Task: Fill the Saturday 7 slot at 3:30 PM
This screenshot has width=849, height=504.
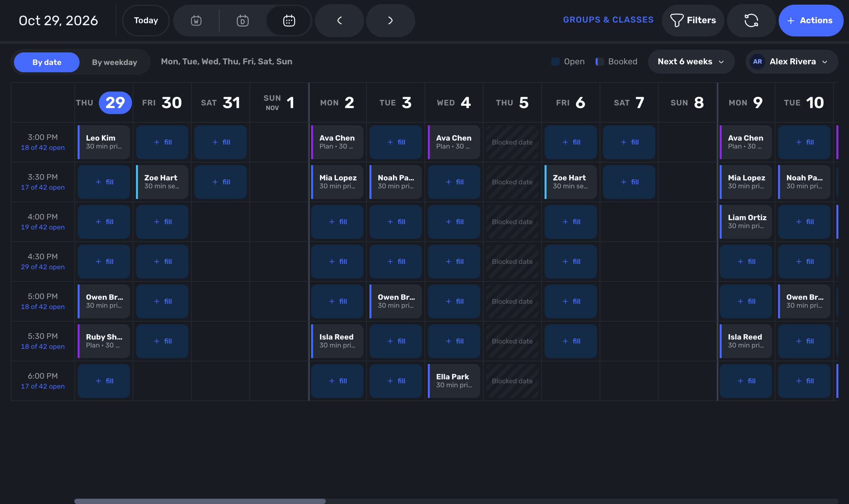Action: point(629,182)
